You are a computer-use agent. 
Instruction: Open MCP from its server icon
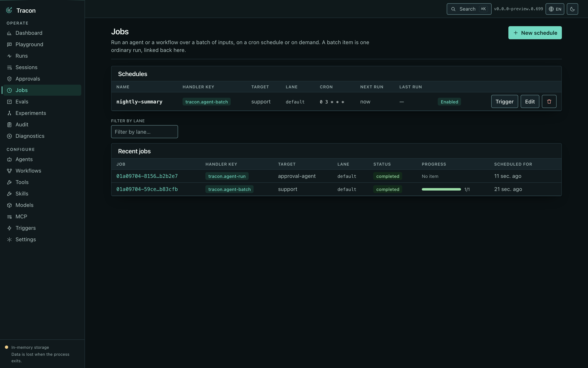tap(9, 217)
